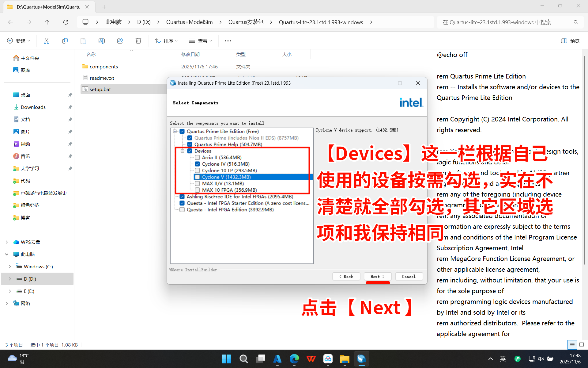This screenshot has width=588, height=368.
Task: Expand the E (E:) drive node
Action: (x=10, y=291)
